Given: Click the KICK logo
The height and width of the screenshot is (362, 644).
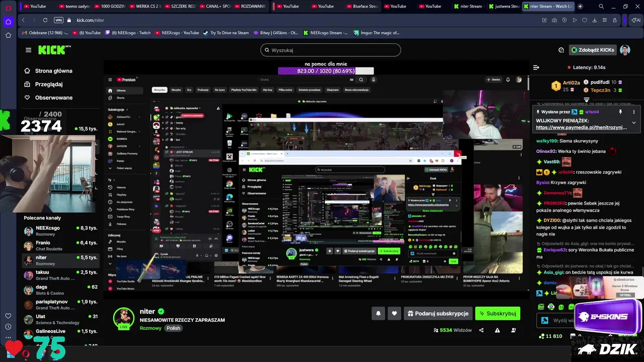Looking at the screenshot, I should (55, 50).
